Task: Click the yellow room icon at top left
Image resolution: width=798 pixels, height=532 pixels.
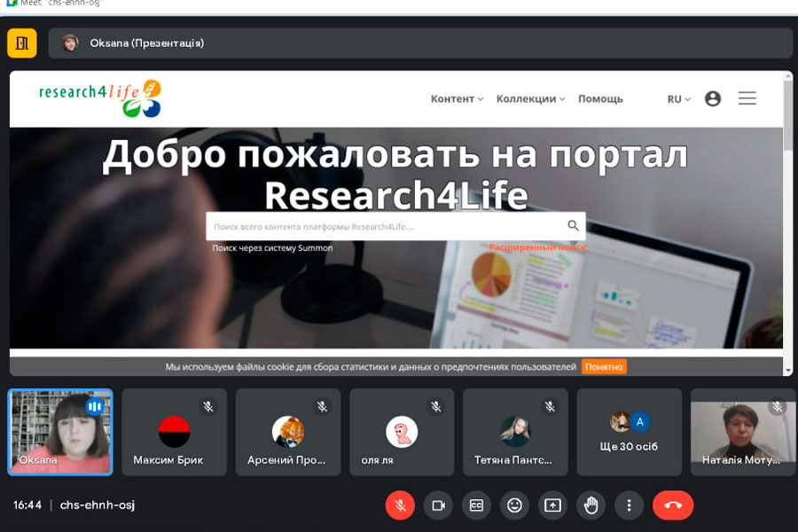Action: [22, 43]
